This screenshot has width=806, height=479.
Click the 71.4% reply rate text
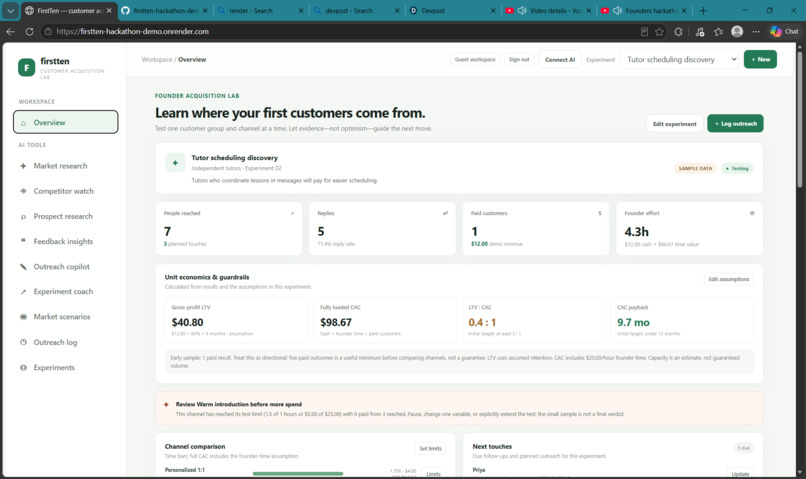336,244
